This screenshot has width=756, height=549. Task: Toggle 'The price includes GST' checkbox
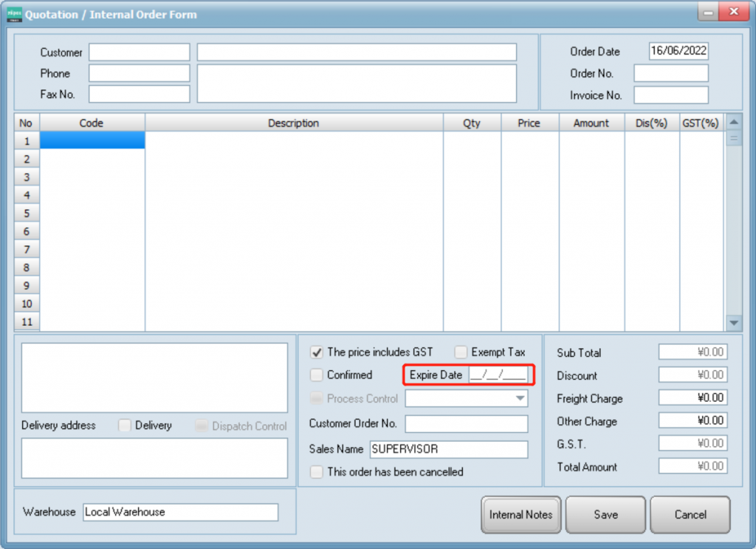pos(317,352)
